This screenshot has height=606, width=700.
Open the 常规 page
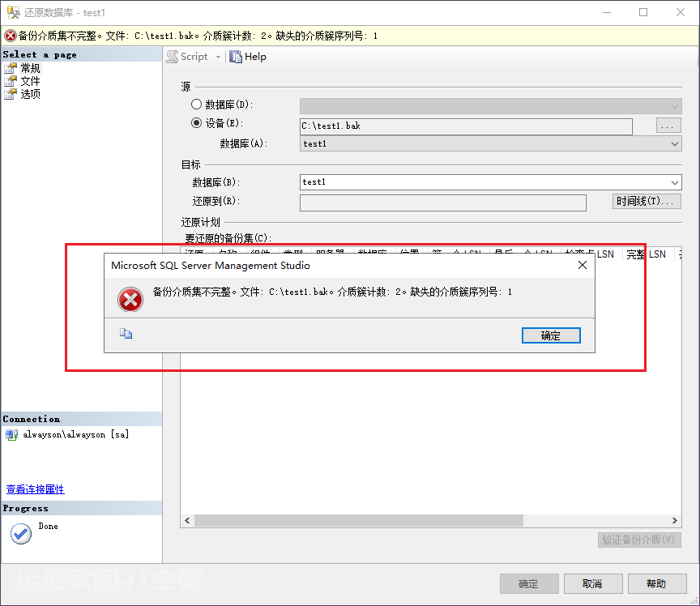[30, 68]
